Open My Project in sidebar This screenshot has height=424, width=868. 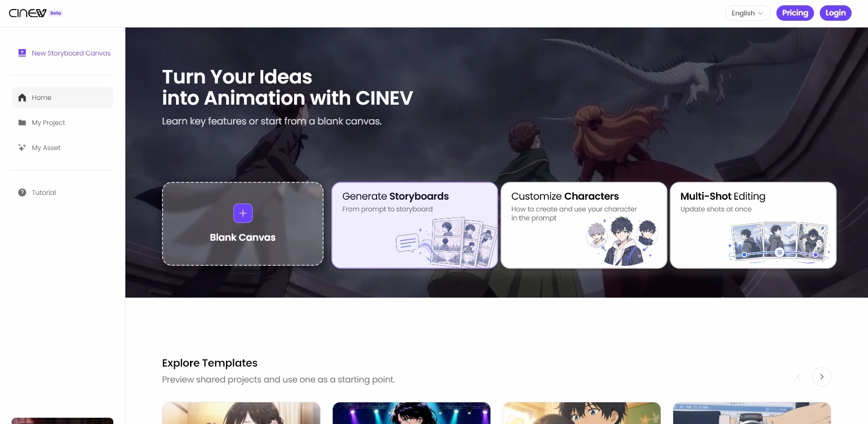(x=63, y=123)
